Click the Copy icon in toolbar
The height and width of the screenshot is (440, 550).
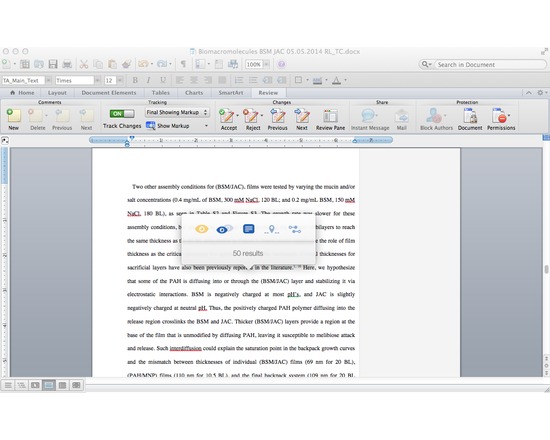[x=98, y=64]
